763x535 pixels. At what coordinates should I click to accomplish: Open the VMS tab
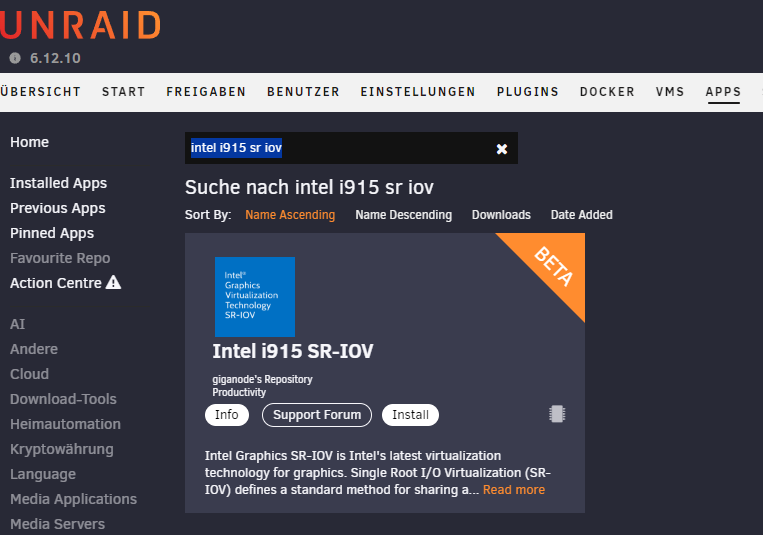click(x=670, y=92)
